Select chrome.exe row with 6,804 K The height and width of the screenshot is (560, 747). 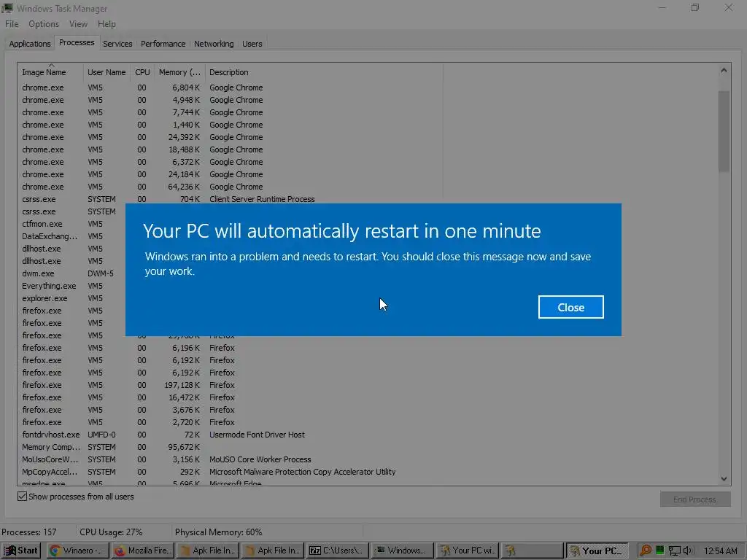click(x=230, y=87)
